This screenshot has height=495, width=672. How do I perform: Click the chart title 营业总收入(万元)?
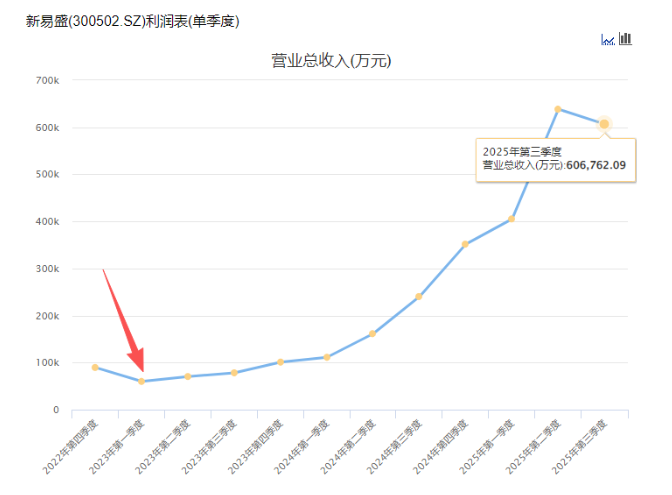click(x=331, y=61)
